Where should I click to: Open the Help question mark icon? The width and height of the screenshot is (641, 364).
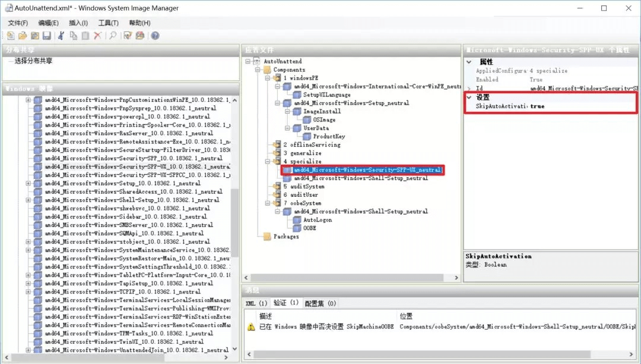pyautogui.click(x=155, y=36)
